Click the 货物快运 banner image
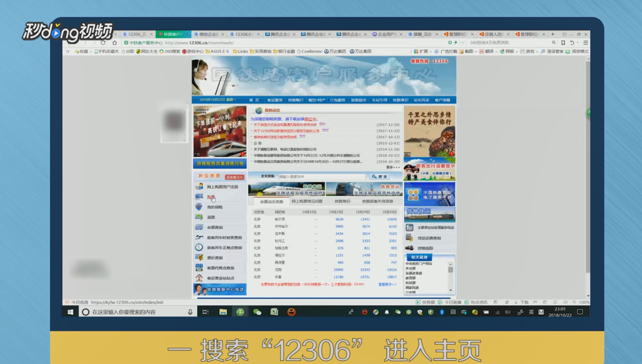642x364 pixels. pos(430,214)
